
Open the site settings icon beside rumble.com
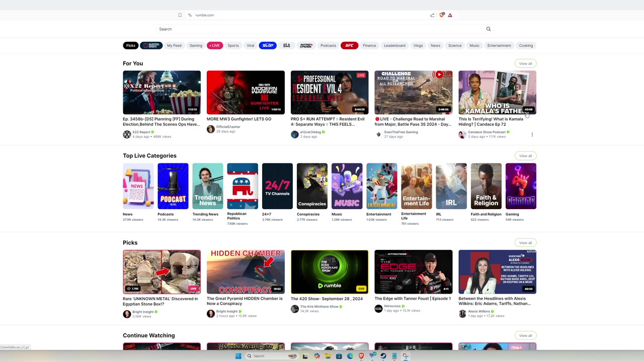(x=190, y=15)
